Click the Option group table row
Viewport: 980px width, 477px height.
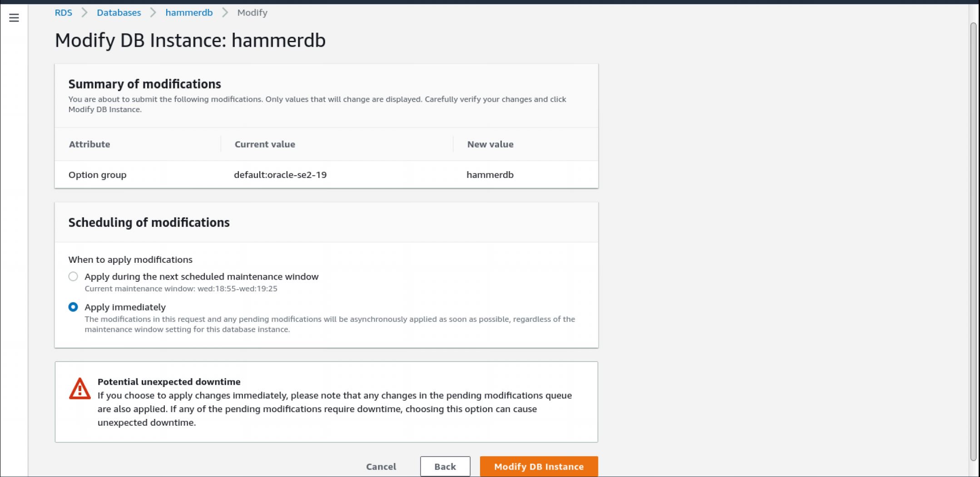tap(326, 175)
